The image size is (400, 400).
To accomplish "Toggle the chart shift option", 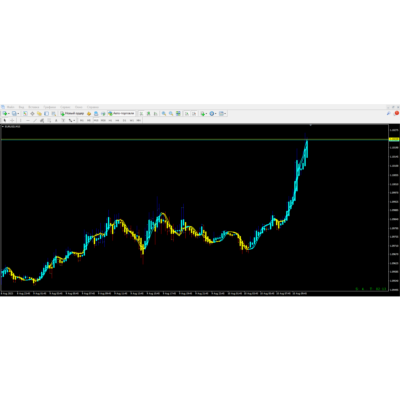I will point(194,114).
